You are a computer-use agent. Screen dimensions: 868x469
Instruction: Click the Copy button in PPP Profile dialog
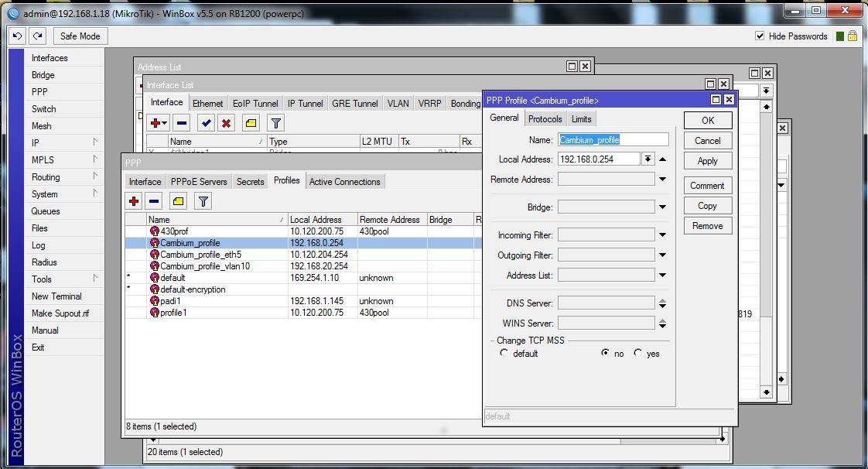click(x=708, y=205)
